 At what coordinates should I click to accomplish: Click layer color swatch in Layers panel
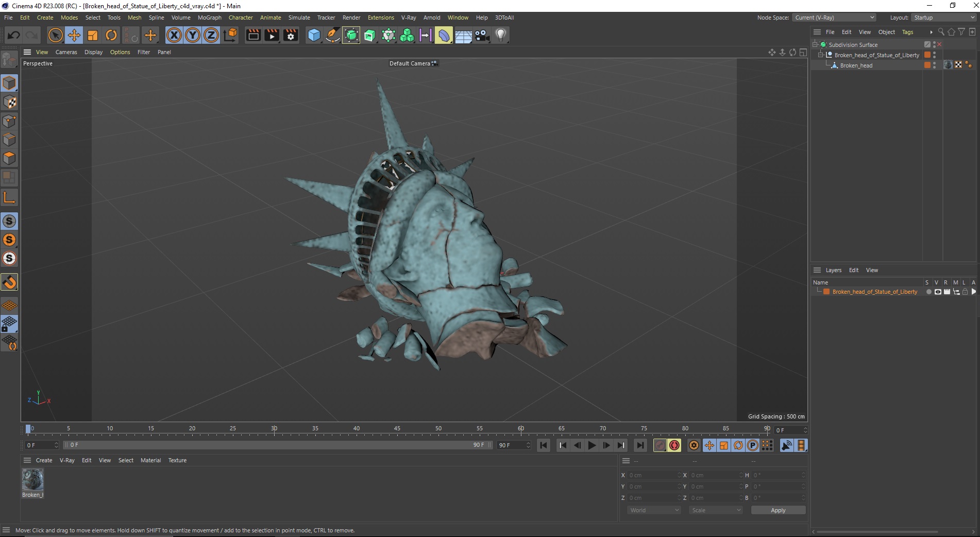click(826, 292)
